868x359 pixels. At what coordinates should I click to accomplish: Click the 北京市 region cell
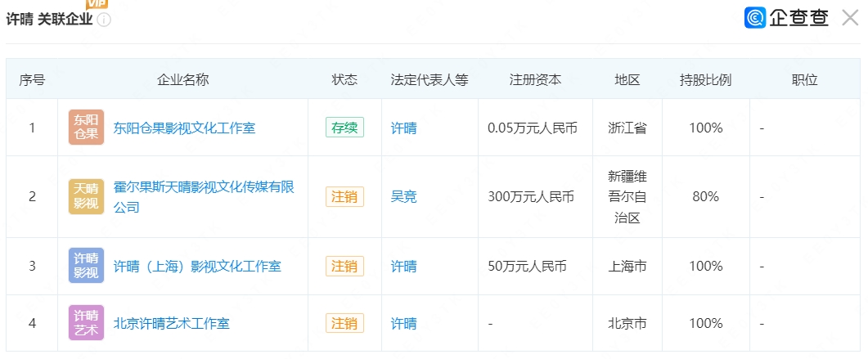627,324
